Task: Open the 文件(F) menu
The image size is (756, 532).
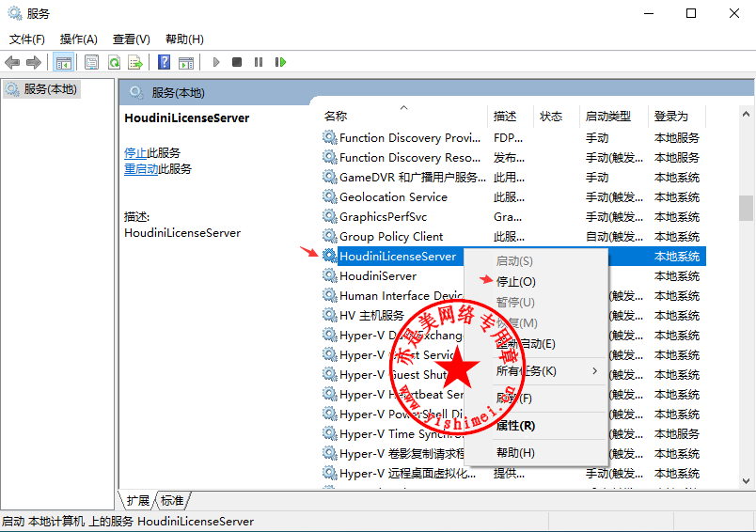Action: [27, 39]
